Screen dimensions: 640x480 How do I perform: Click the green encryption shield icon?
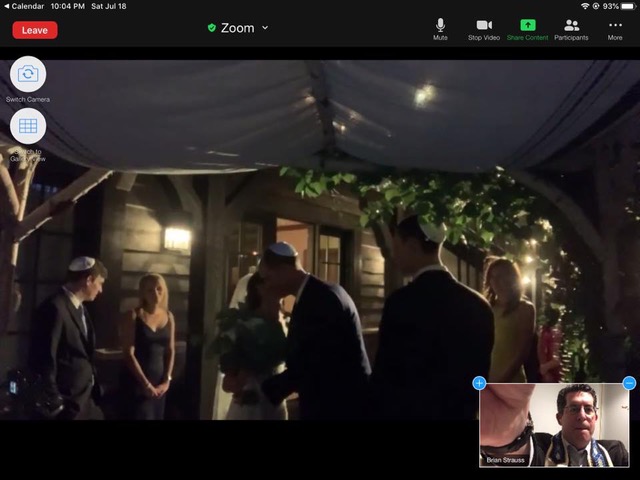pyautogui.click(x=212, y=28)
